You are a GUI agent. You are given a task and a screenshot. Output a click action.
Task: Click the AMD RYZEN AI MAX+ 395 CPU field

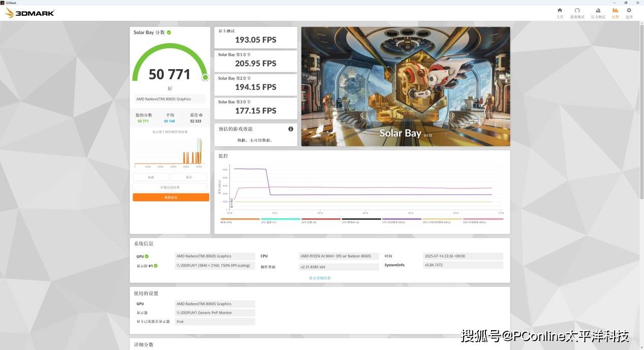coord(339,257)
